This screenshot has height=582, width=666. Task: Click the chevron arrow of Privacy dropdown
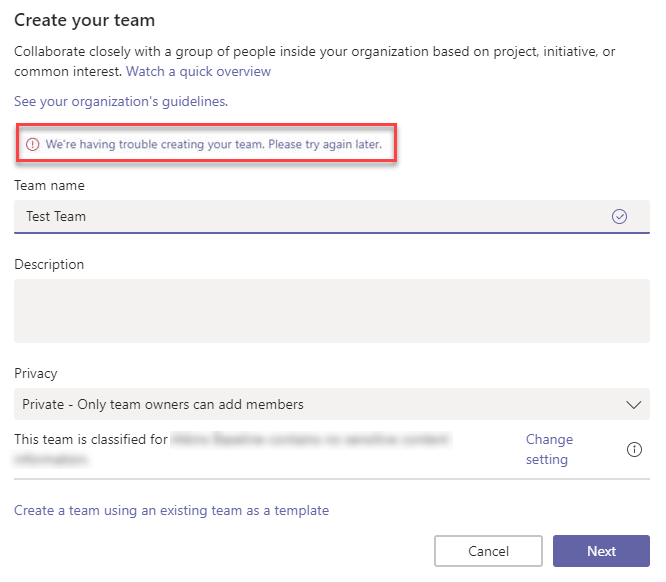pyautogui.click(x=634, y=404)
